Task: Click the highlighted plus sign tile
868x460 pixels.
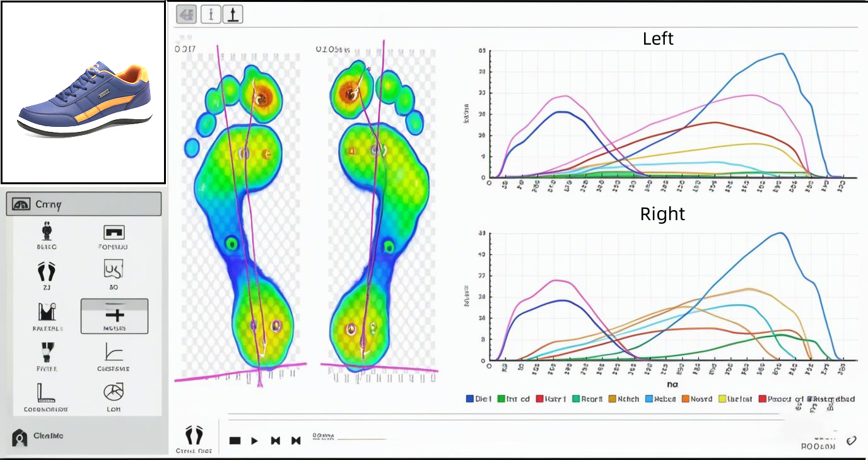Action: (x=114, y=316)
